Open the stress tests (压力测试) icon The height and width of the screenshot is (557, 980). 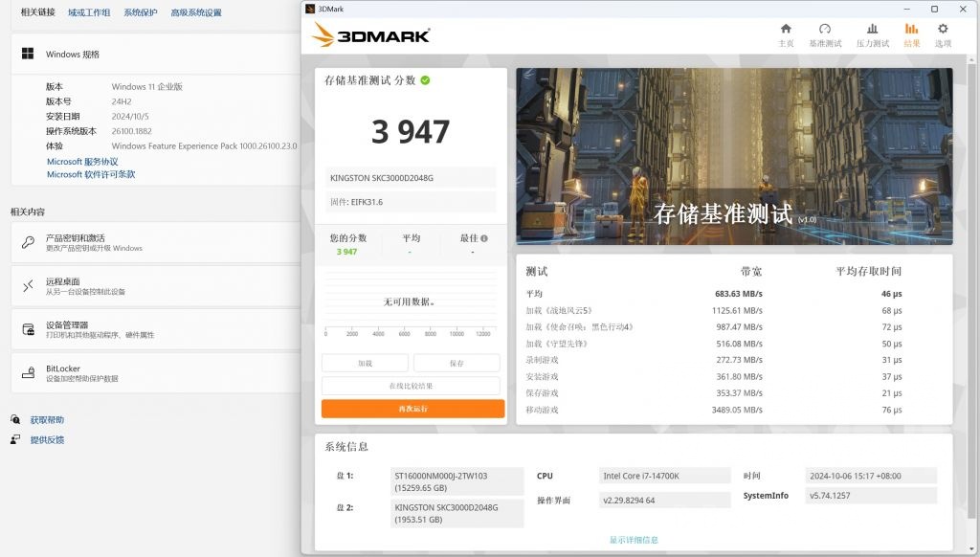[873, 30]
